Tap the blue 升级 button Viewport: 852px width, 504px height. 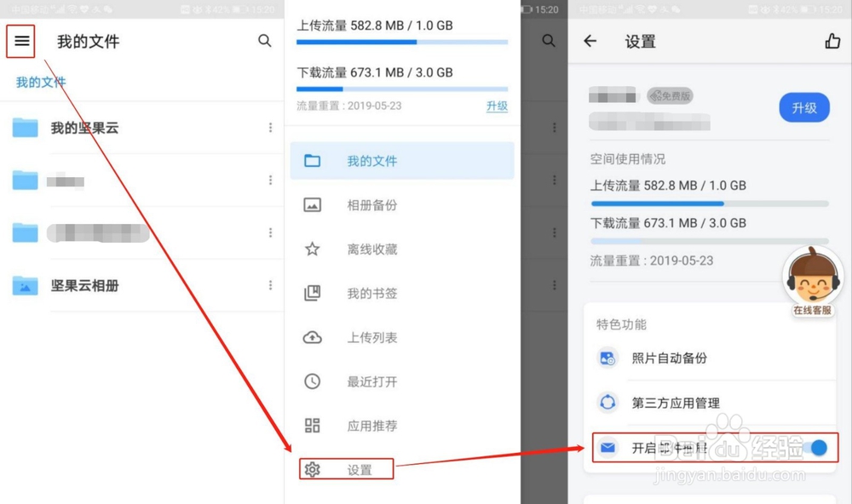(803, 108)
